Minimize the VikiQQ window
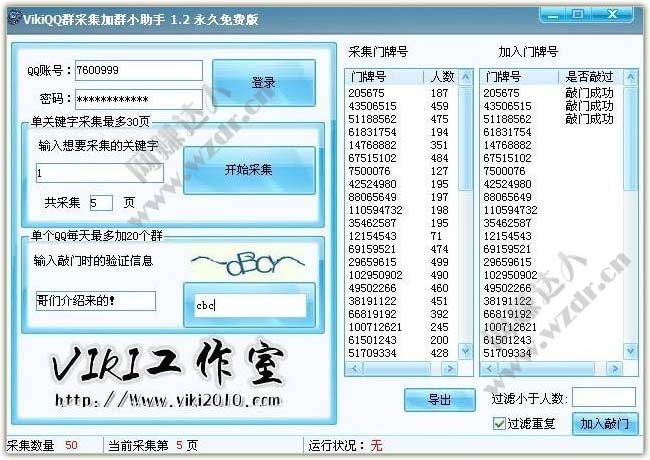The height and width of the screenshot is (460, 650). pos(553,15)
